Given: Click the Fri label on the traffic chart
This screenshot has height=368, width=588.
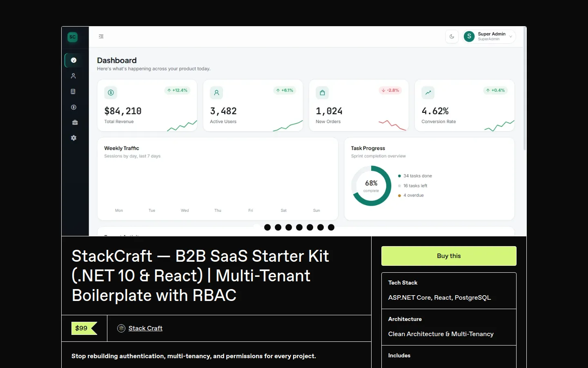Looking at the screenshot, I should pos(251,211).
